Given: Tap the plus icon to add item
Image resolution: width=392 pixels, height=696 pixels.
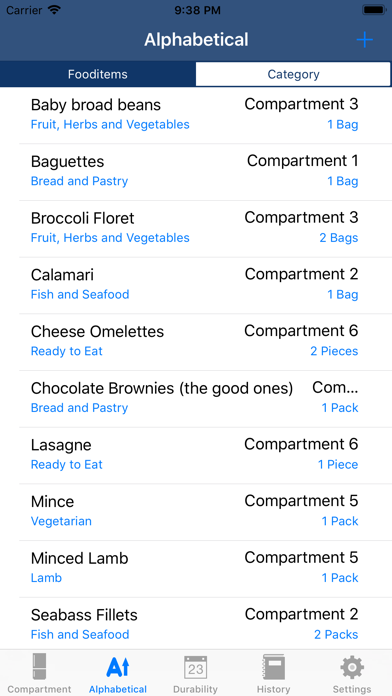Looking at the screenshot, I should (x=364, y=40).
